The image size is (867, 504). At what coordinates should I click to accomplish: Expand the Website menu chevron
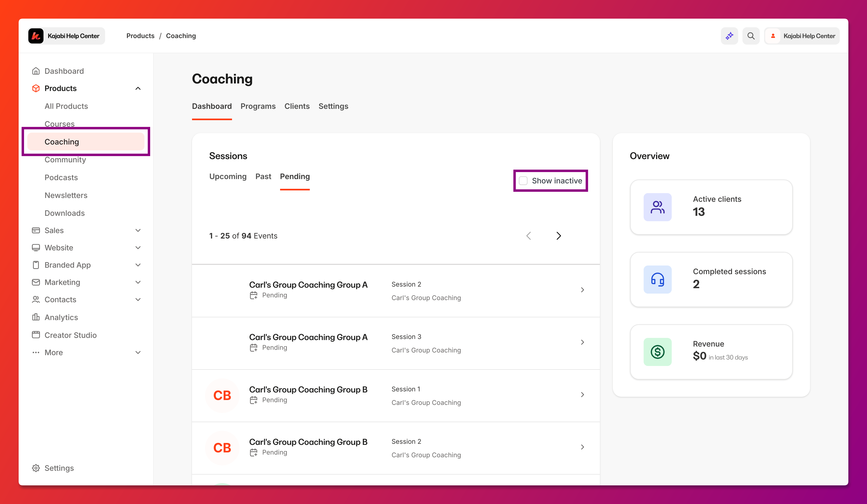tap(138, 248)
